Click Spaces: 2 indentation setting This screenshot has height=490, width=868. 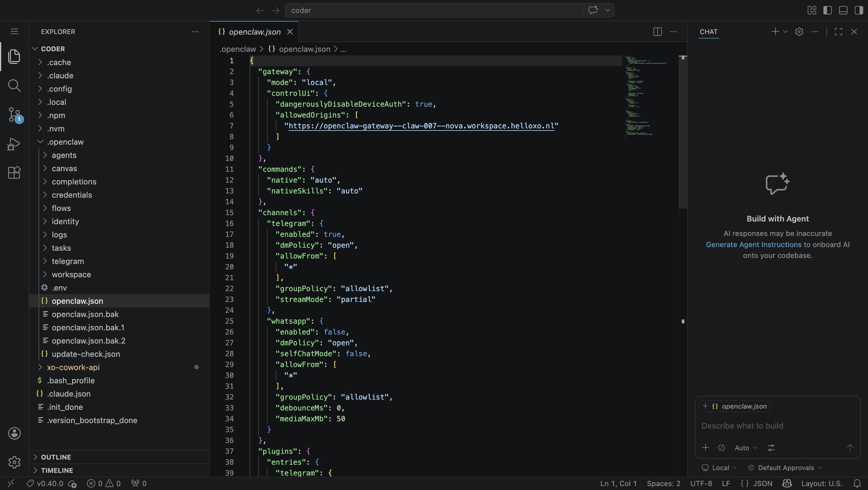pos(663,483)
